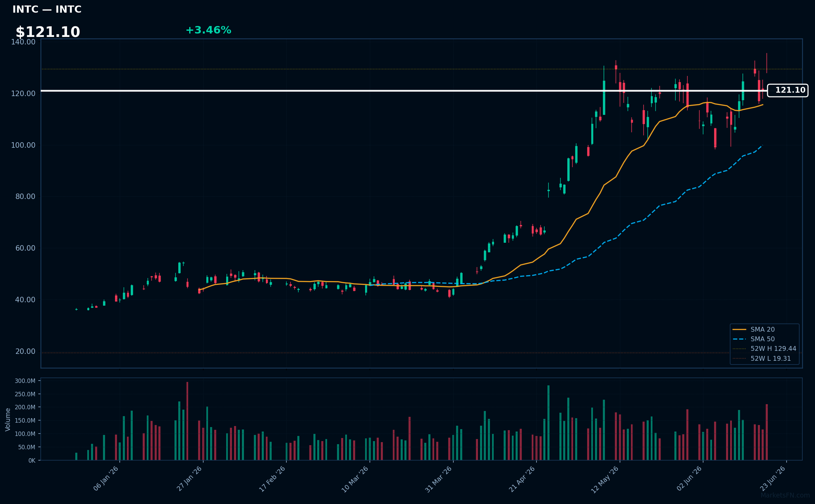The width and height of the screenshot is (815, 504).
Task: Click the 60.00 price axis label
Action: click(x=25, y=248)
